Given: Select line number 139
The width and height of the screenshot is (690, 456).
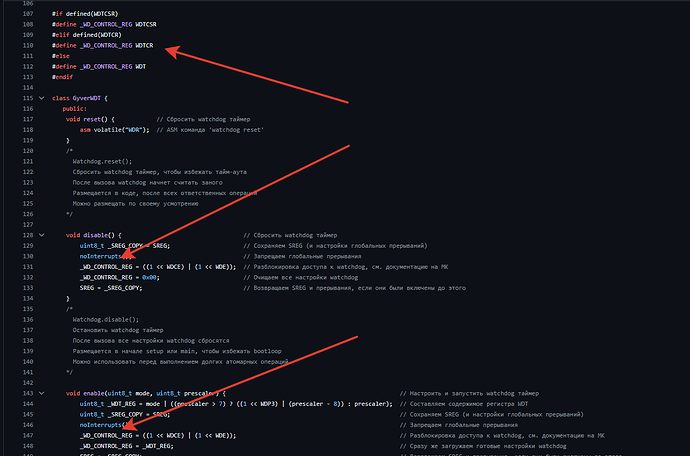Looking at the screenshot, I should [x=28, y=351].
